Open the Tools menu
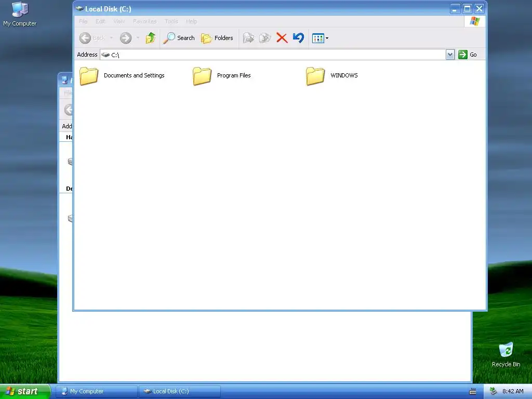Screen dimensions: 532x399 click(x=171, y=21)
